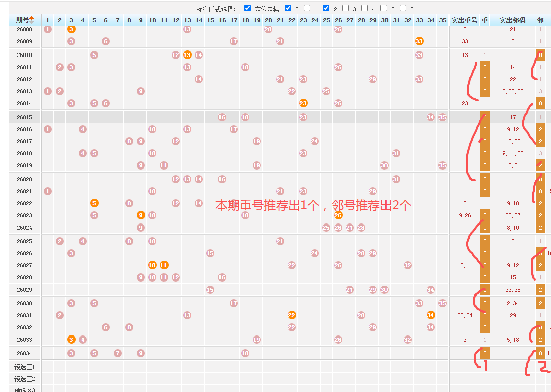Pick the orange ball 9 in row 26023
551x392 pixels.
(141, 215)
